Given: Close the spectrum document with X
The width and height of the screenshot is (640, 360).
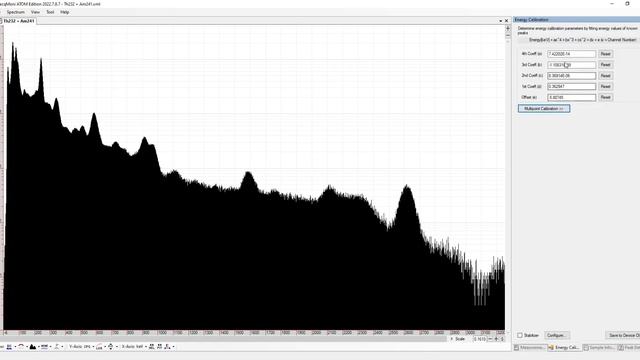Looking at the screenshot, I should [x=507, y=21].
